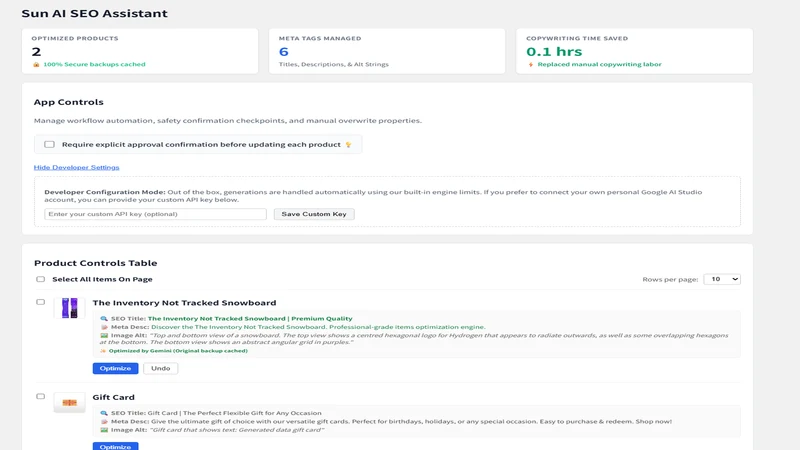Click the Gift Card product title
Viewport: 800px width, 450px height.
pyautogui.click(x=113, y=397)
